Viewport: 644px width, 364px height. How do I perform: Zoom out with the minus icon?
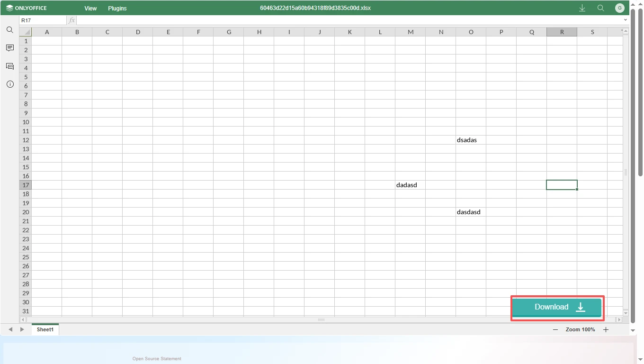pyautogui.click(x=555, y=329)
